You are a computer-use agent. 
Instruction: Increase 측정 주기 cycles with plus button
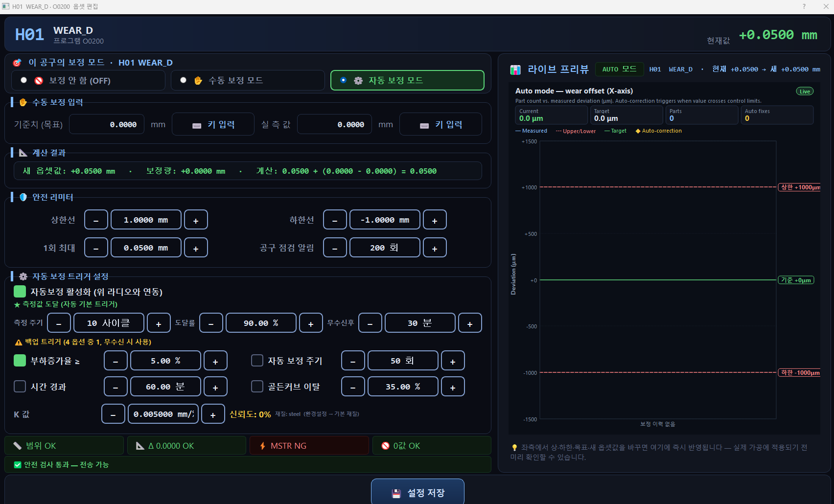coord(159,323)
